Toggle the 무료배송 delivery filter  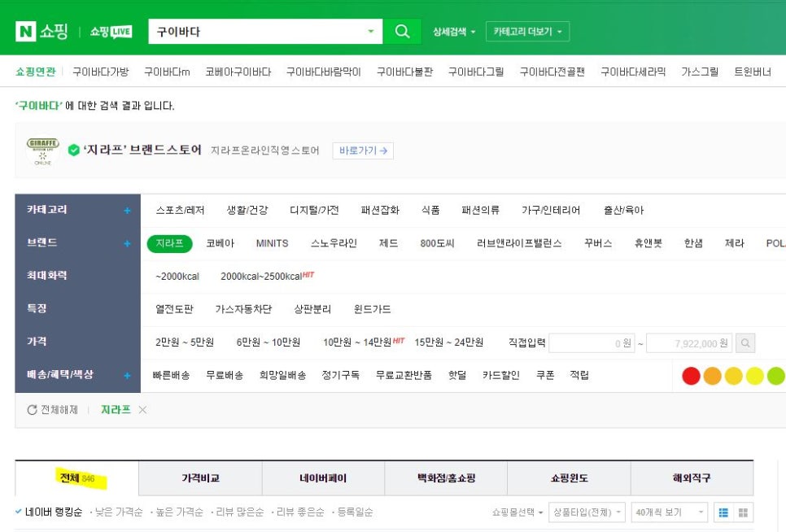225,375
